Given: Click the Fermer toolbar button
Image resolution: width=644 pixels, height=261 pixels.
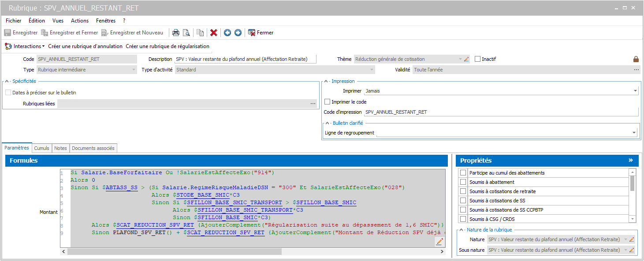Looking at the screenshot, I should 261,33.
